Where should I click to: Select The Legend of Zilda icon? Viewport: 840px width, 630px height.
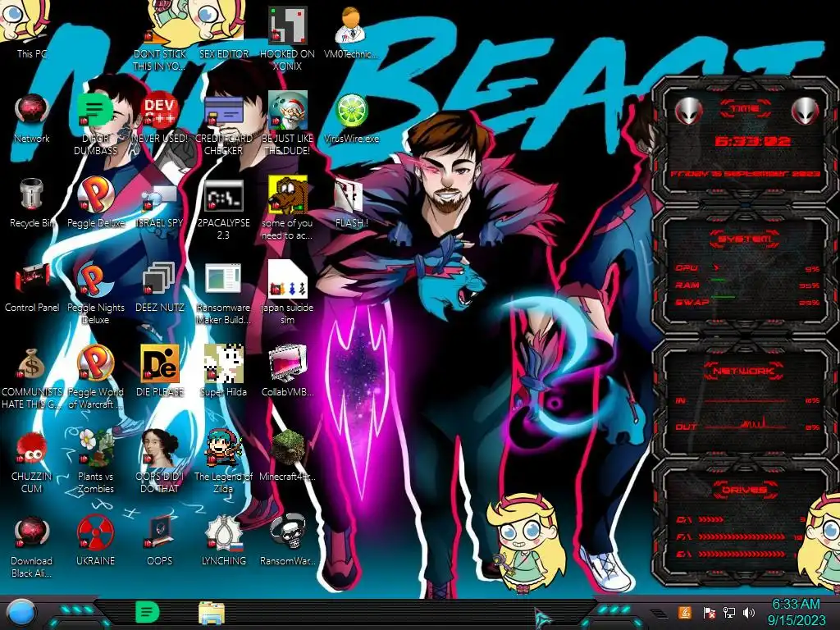[x=223, y=462]
